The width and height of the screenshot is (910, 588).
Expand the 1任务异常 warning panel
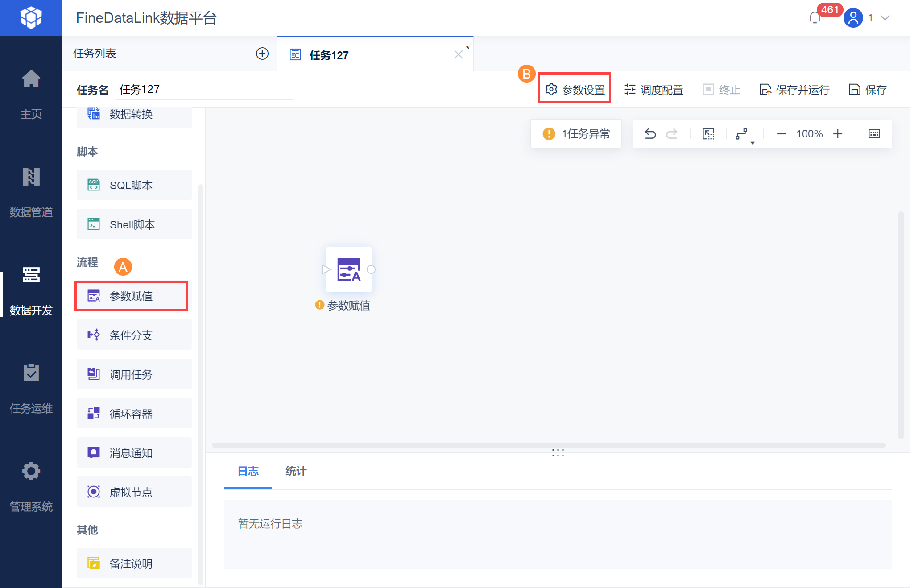(x=576, y=134)
